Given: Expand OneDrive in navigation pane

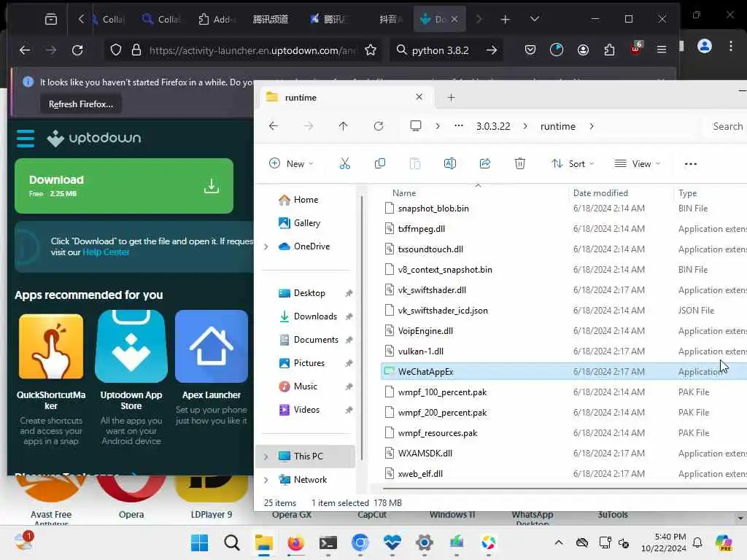Looking at the screenshot, I should click(266, 246).
